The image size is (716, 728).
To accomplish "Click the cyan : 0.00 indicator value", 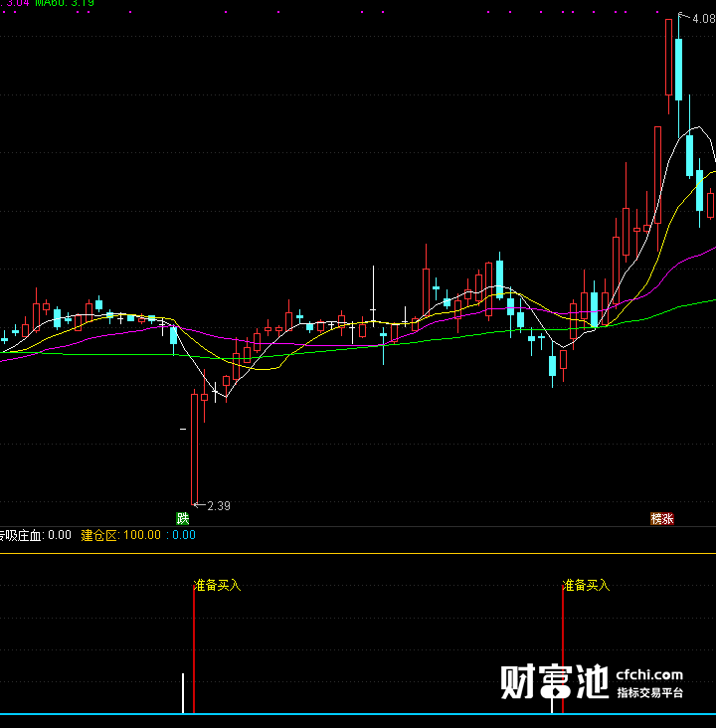I will [x=181, y=535].
